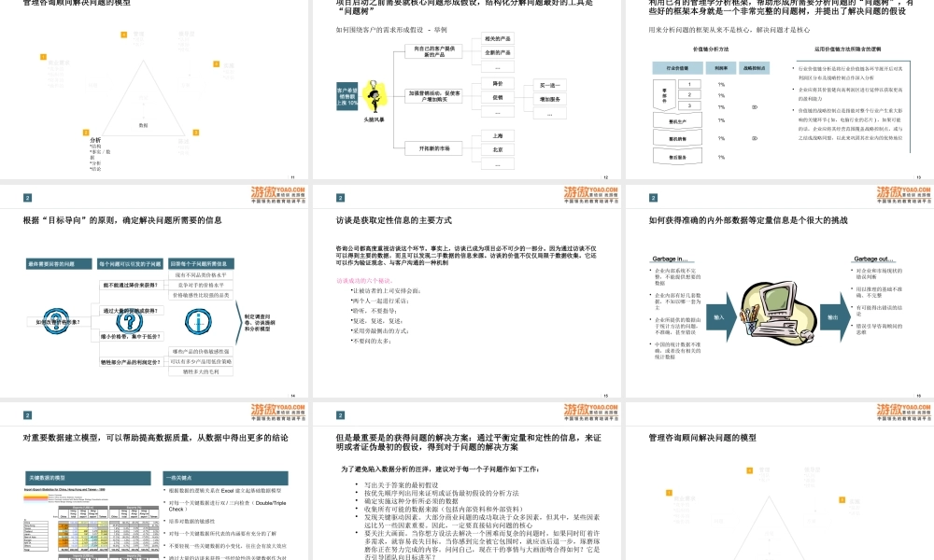Click the 战略控制点 header cell

[755, 68]
